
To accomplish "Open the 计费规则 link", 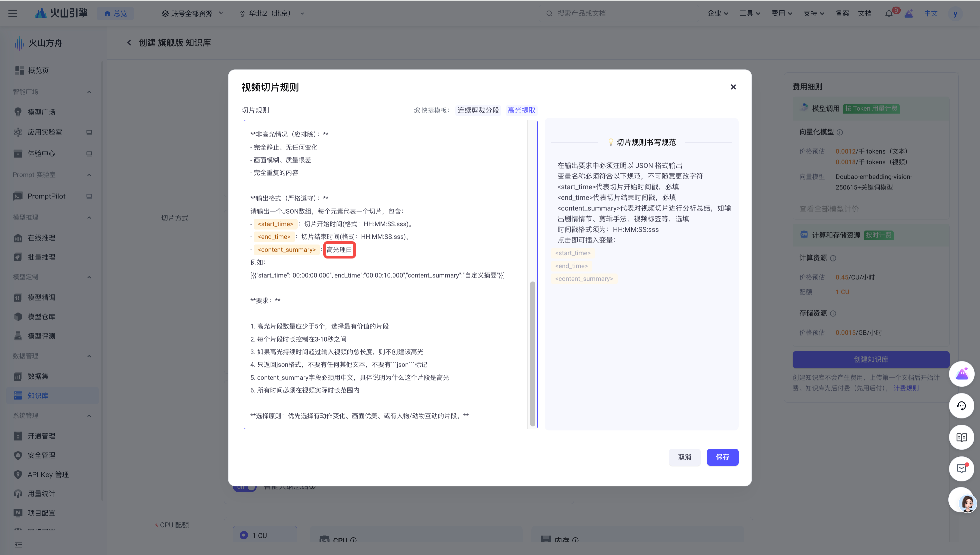I will [906, 388].
